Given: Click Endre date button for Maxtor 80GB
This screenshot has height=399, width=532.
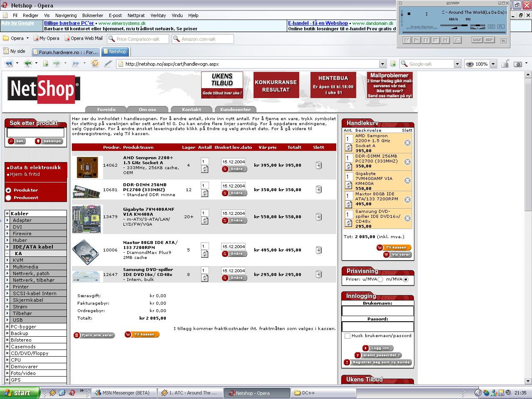Looking at the screenshot, I should (234, 254).
